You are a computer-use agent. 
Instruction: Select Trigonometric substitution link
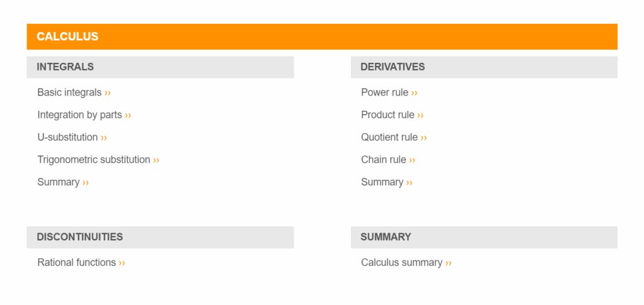click(94, 160)
